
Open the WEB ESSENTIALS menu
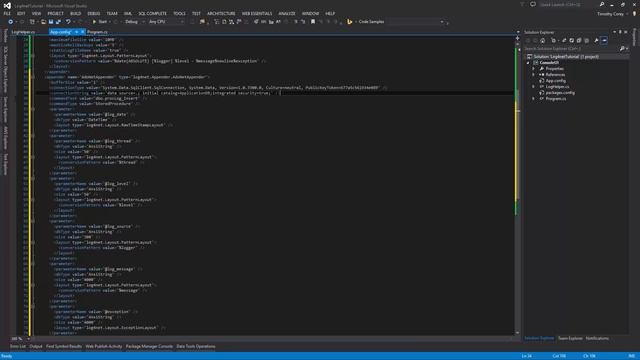257,13
